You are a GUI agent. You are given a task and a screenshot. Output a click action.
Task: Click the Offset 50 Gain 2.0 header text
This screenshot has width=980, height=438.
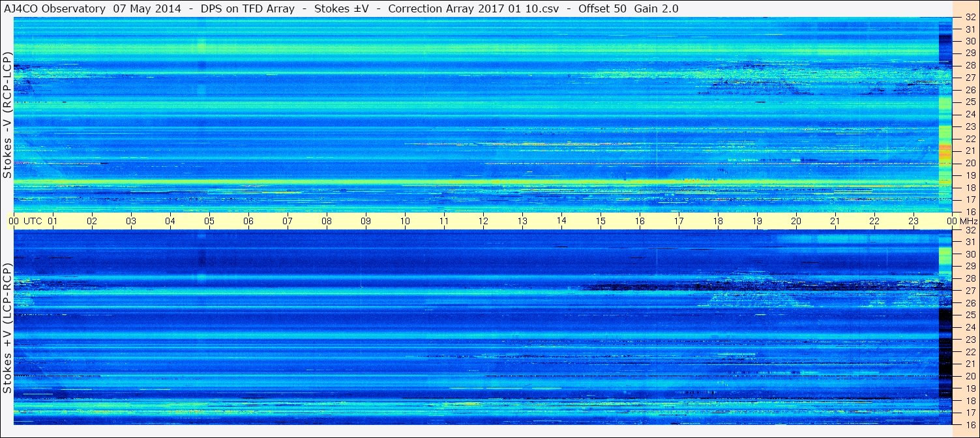click(628, 8)
